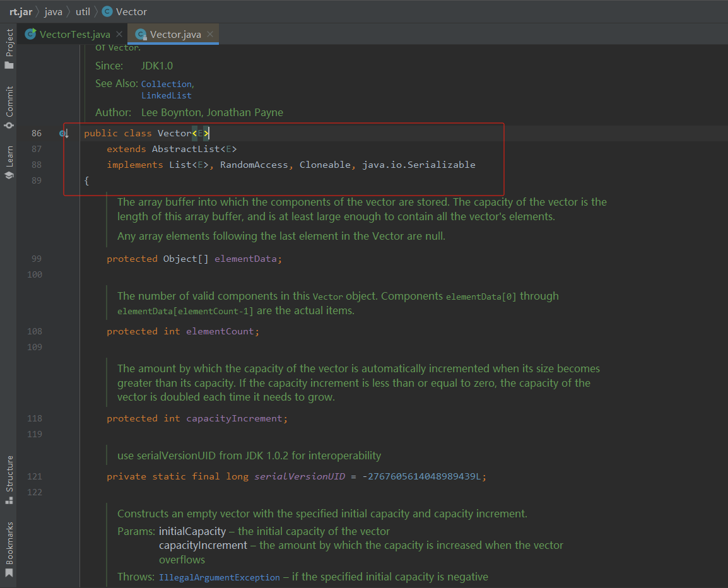The width and height of the screenshot is (728, 588).
Task: Follow the Collection link in See Also
Action: [166, 84]
